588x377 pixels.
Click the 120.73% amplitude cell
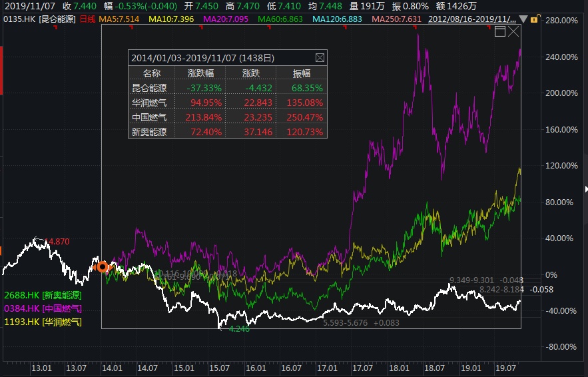pos(305,132)
